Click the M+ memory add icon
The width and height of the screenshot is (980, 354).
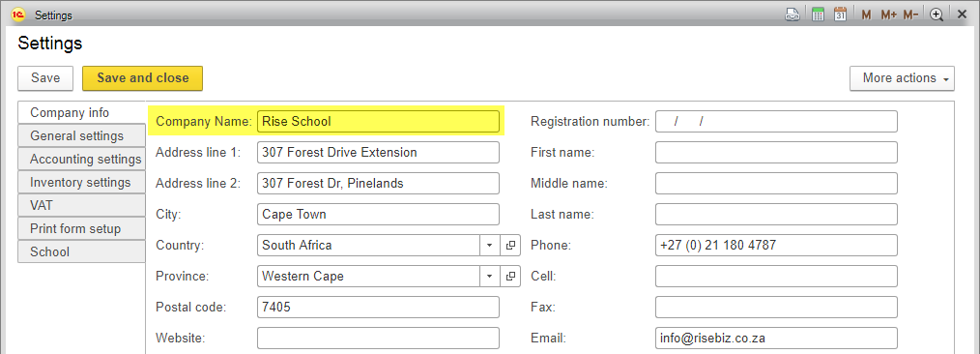pos(889,15)
